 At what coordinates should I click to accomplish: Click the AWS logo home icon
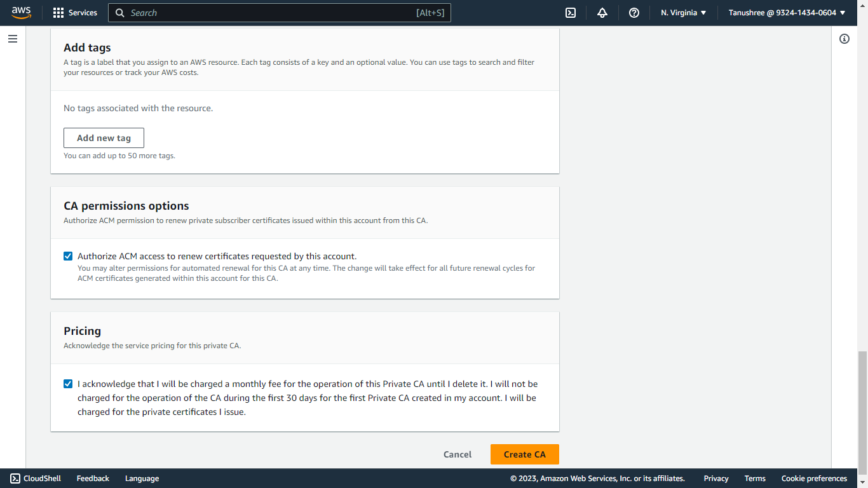(21, 13)
